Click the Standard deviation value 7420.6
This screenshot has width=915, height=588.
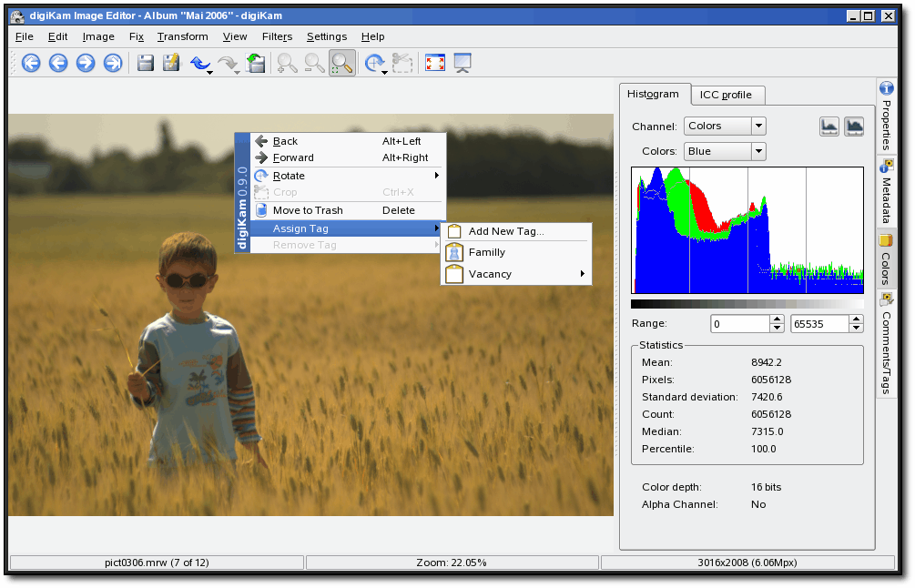767,397
